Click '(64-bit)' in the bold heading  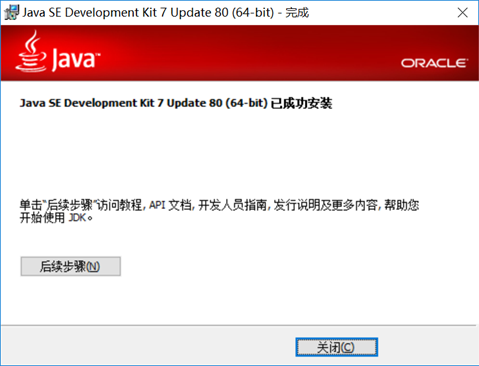point(247,103)
